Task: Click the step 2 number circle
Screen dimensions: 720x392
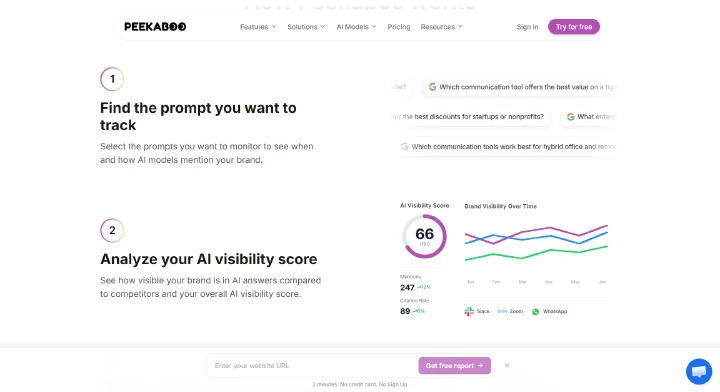Action: click(112, 230)
